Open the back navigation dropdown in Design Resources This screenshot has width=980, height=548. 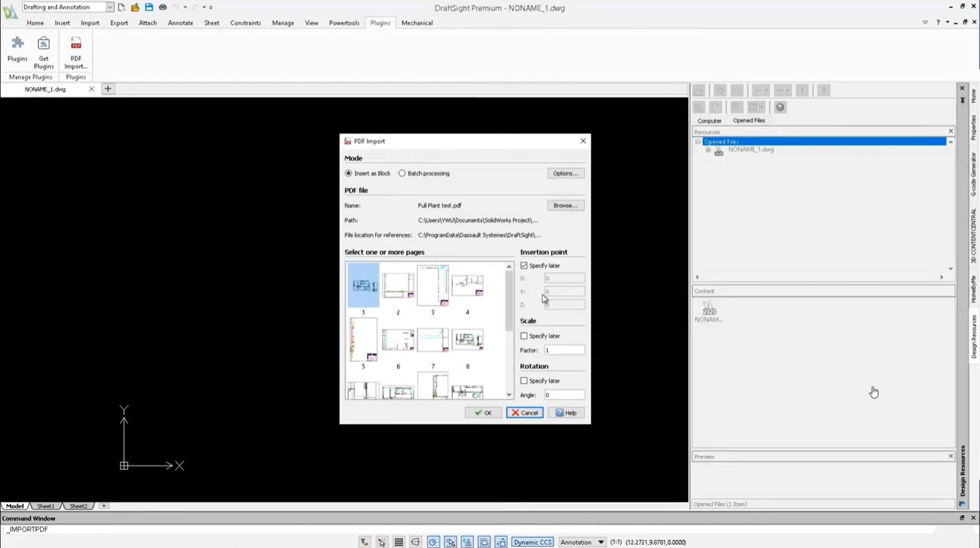(x=767, y=91)
